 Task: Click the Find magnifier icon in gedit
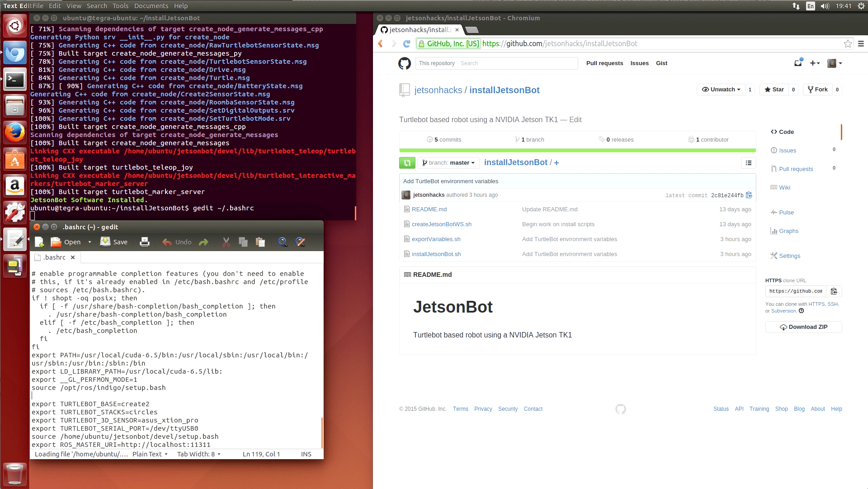[x=283, y=242]
